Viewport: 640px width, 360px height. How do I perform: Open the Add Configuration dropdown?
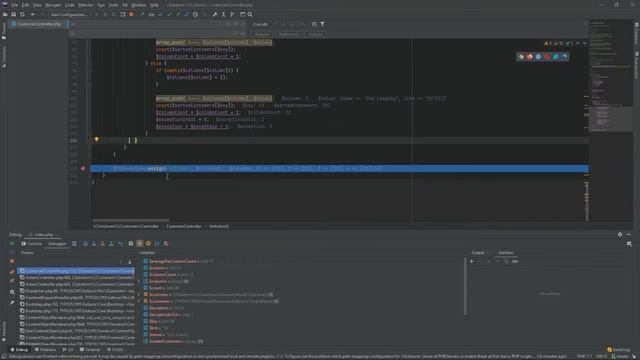coord(69,14)
